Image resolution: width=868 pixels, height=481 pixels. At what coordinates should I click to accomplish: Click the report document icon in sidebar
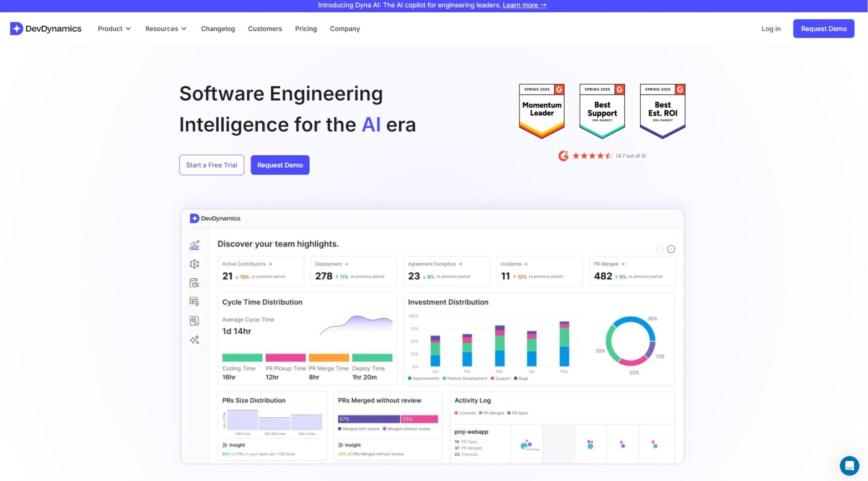194,283
